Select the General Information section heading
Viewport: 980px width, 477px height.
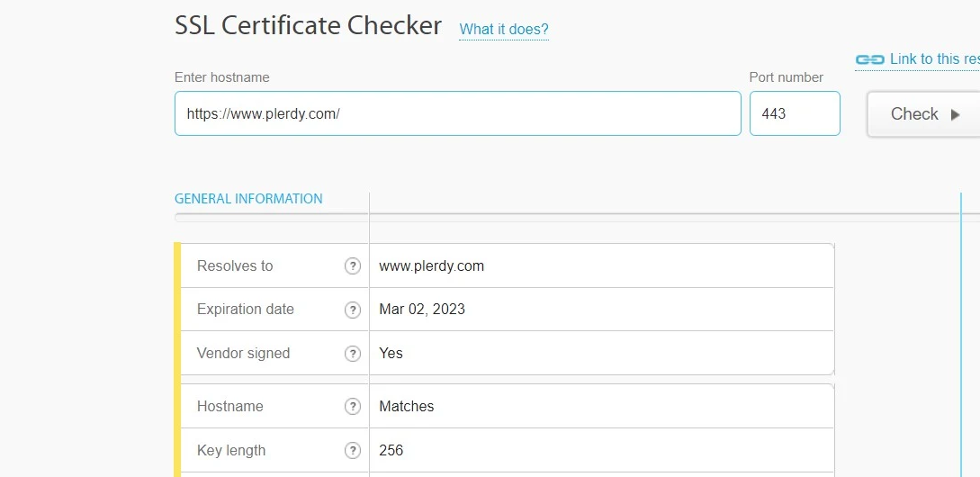click(x=248, y=199)
